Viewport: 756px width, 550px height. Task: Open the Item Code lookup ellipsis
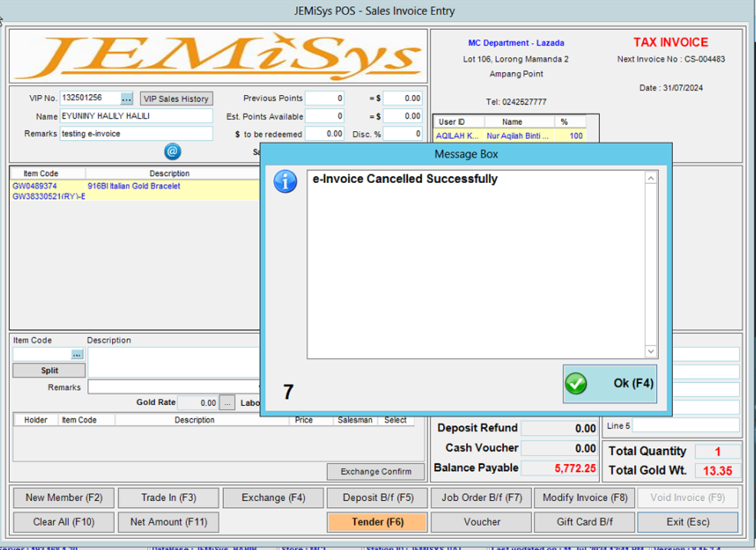pos(77,353)
